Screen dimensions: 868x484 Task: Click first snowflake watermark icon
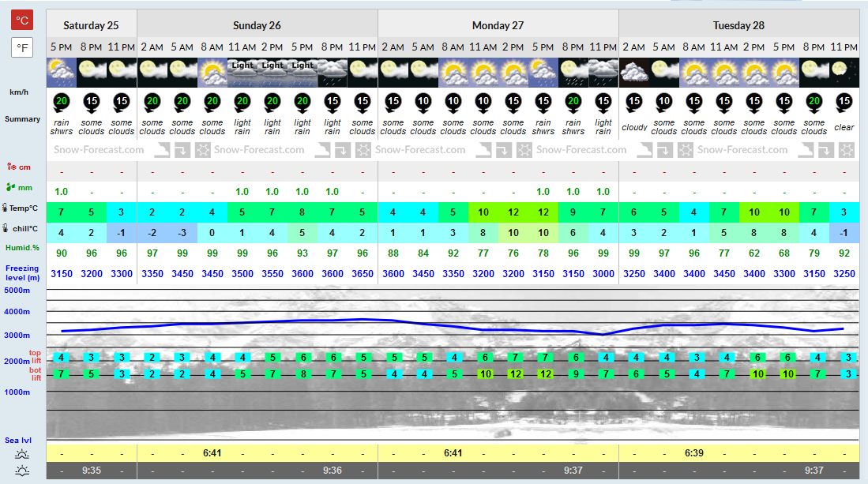coord(203,150)
